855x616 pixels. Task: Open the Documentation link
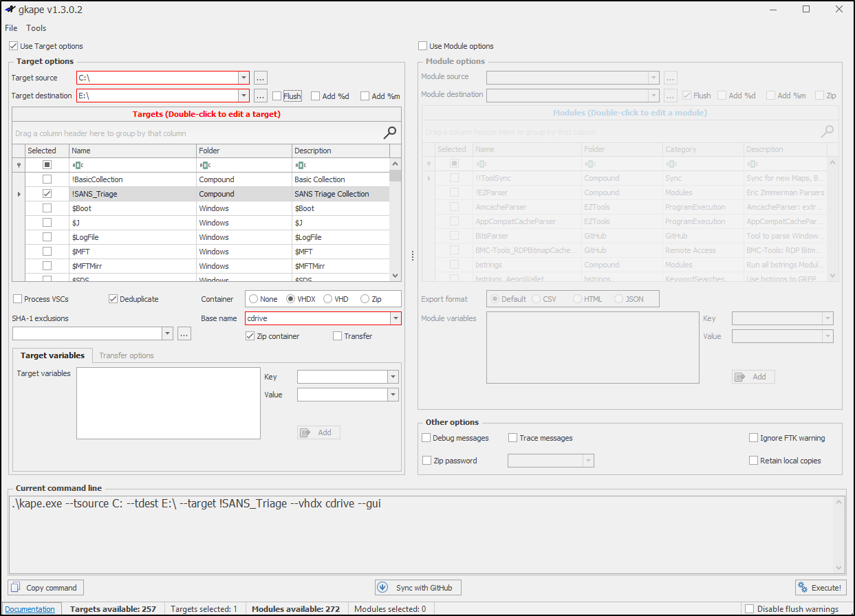30,609
